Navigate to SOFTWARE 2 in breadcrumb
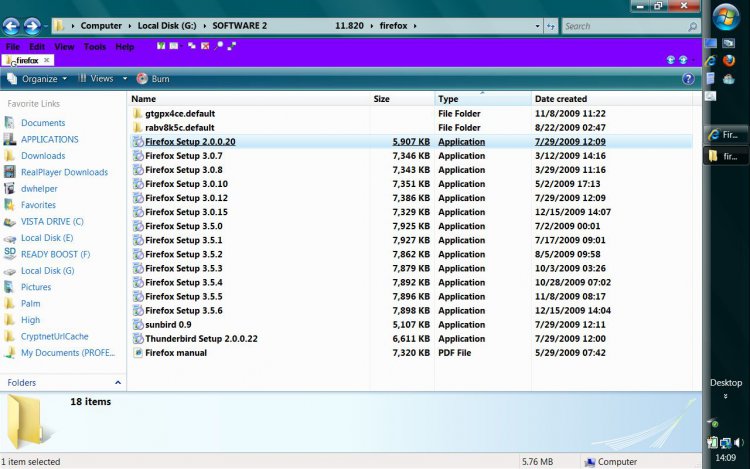 coord(240,26)
